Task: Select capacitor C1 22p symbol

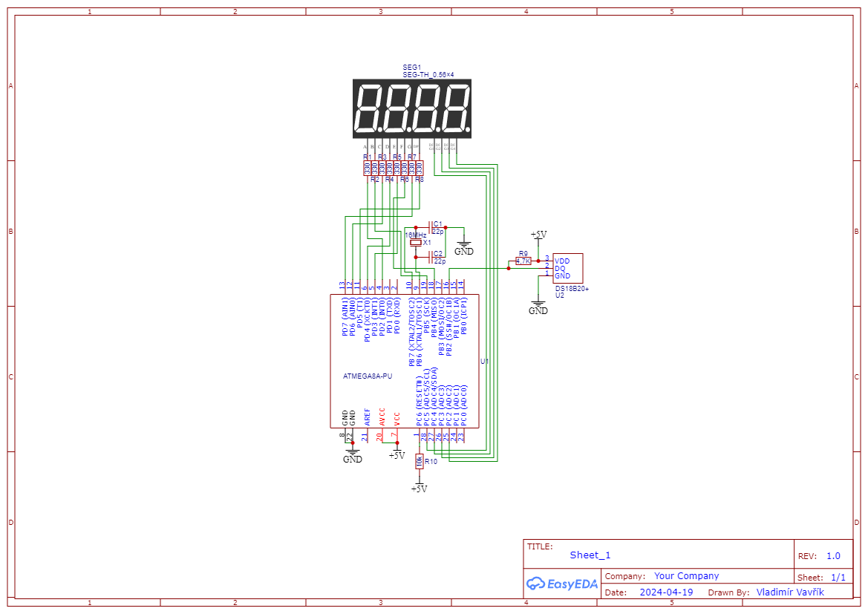Action: (x=430, y=227)
